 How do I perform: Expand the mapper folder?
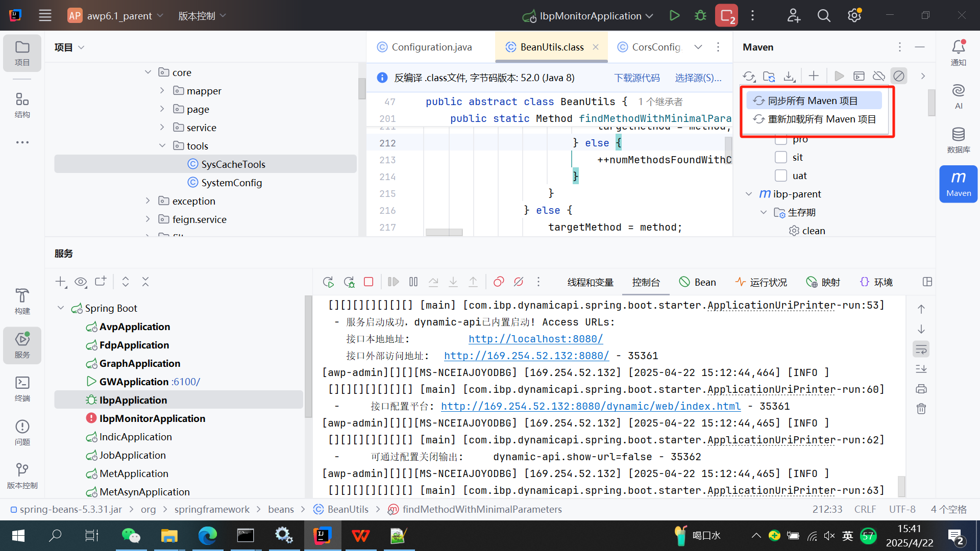tap(162, 90)
